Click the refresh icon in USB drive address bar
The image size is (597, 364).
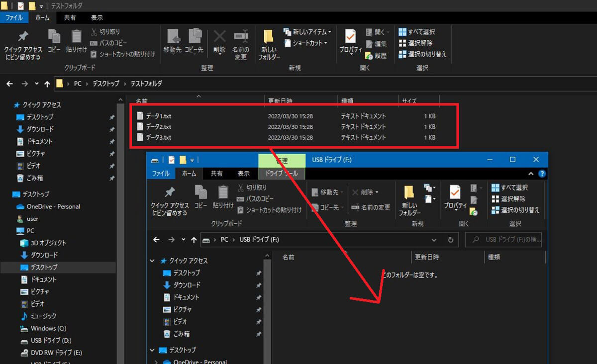(450, 240)
